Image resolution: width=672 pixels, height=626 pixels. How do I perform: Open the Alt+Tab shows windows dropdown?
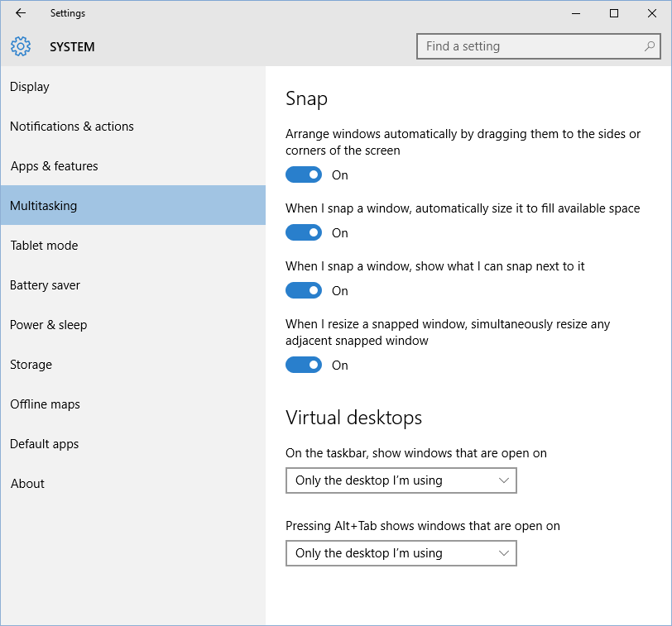point(401,553)
